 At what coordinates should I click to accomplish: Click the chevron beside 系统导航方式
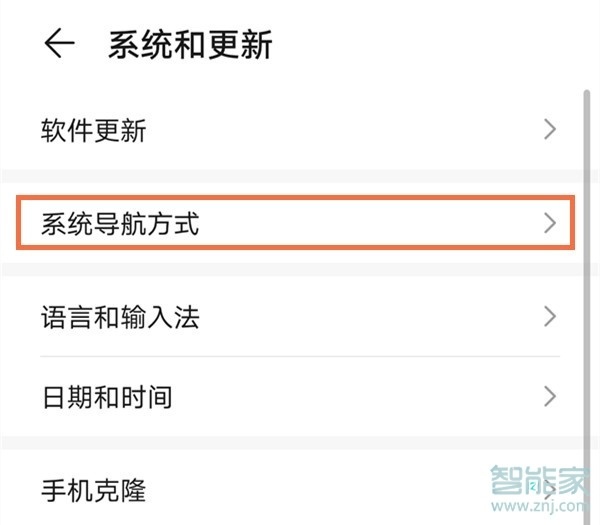549,223
